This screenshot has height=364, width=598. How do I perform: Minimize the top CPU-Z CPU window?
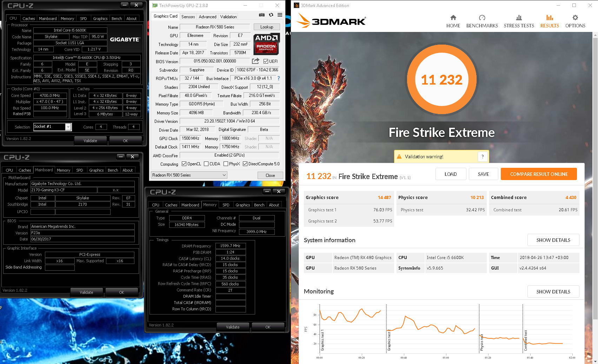[125, 5]
